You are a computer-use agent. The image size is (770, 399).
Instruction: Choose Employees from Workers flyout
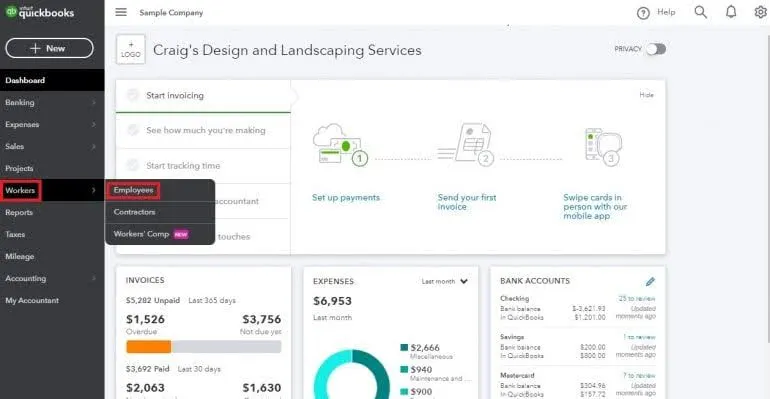134,190
